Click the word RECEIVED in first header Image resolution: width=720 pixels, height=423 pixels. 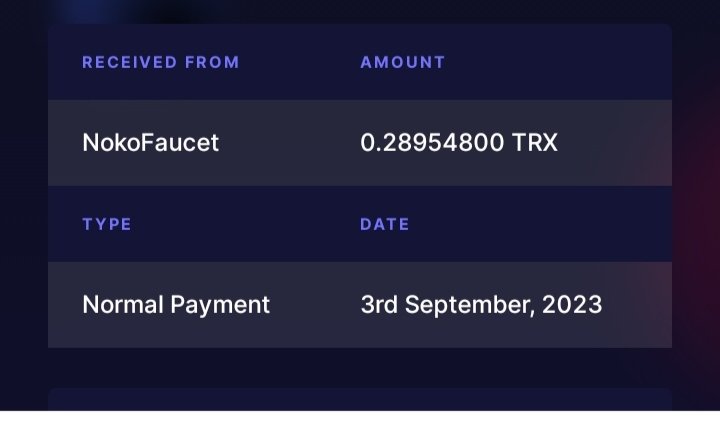click(x=129, y=62)
